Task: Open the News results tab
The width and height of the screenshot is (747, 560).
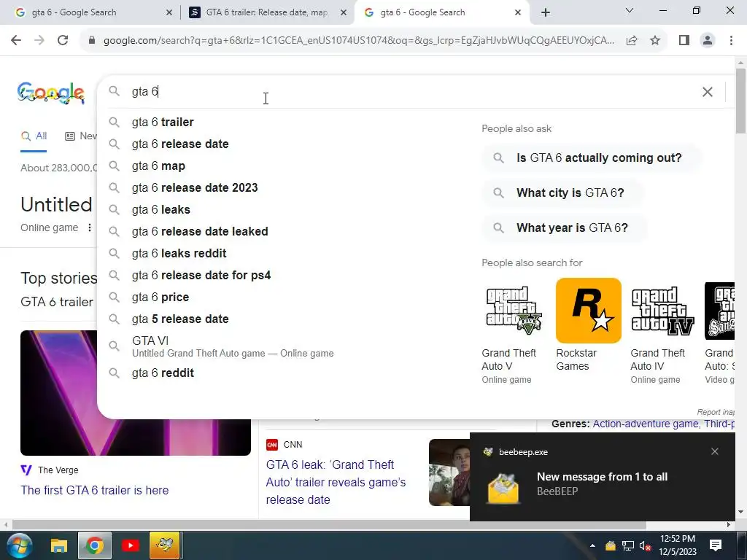Action: click(x=80, y=136)
